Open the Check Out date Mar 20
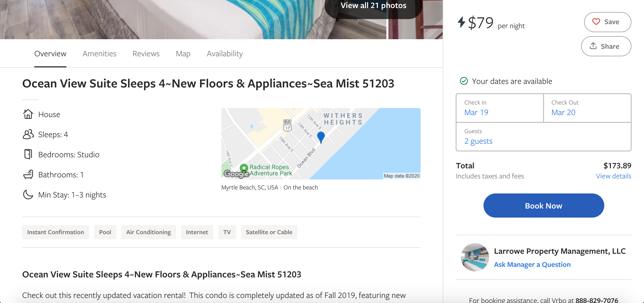 [x=563, y=112]
